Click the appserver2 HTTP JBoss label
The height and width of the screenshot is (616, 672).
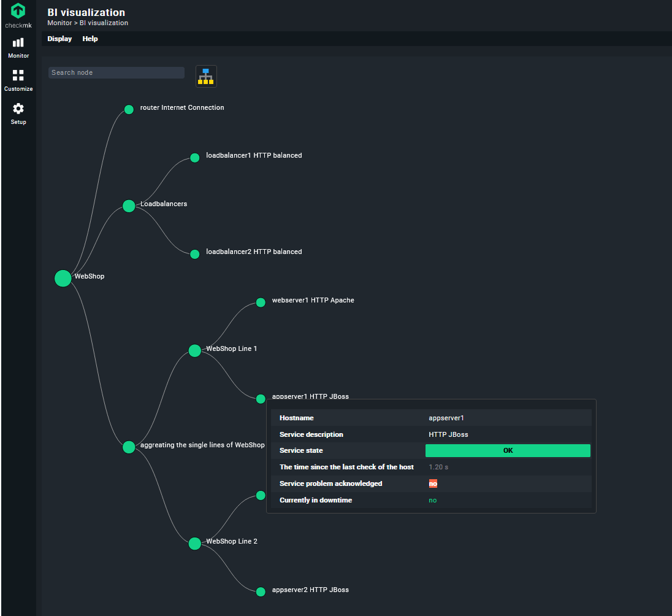click(311, 590)
